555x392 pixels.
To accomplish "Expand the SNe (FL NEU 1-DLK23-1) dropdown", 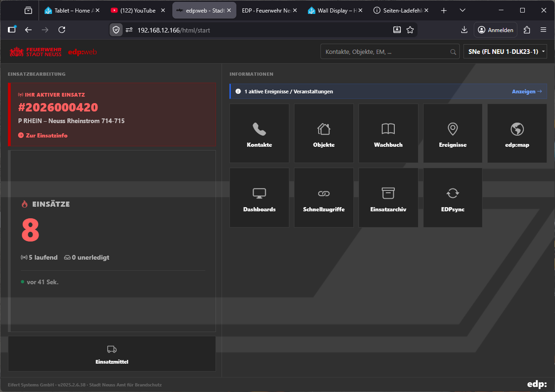I will click(x=505, y=52).
